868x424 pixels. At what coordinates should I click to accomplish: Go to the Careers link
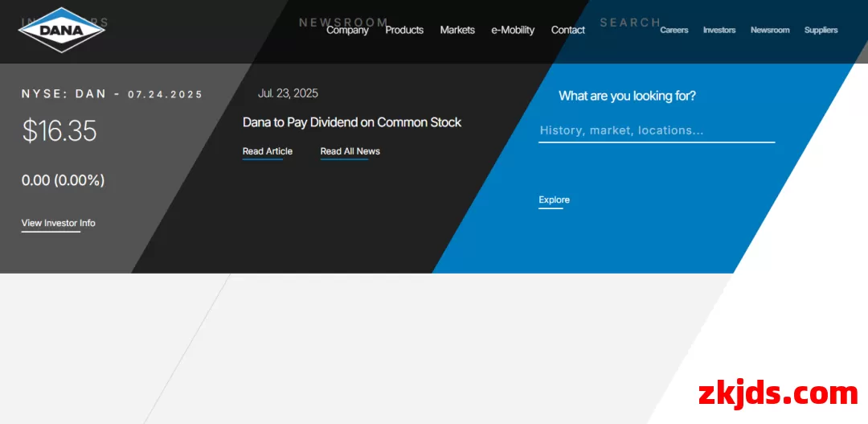(674, 30)
